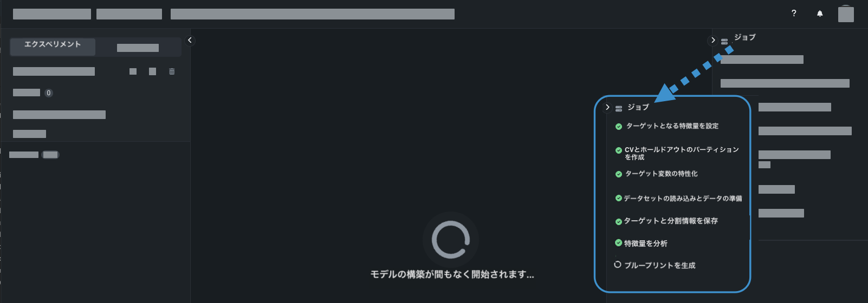
Task: Collapse the zoomed ジョブ panel chevron
Action: tap(607, 107)
